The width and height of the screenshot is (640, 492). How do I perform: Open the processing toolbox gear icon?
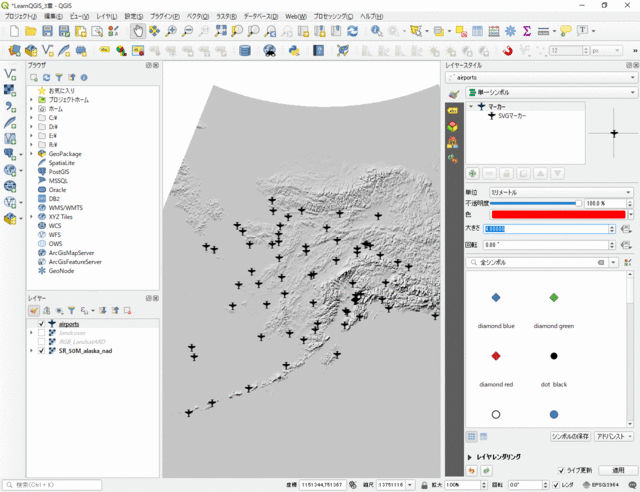point(510,31)
